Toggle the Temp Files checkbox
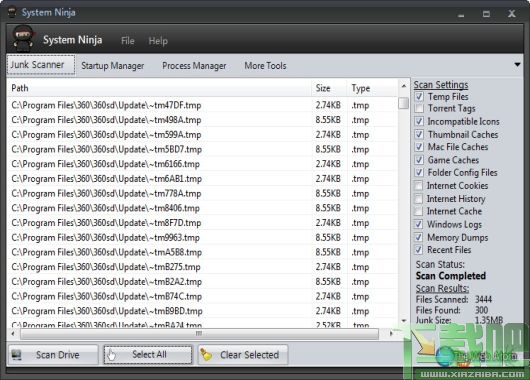 419,97
